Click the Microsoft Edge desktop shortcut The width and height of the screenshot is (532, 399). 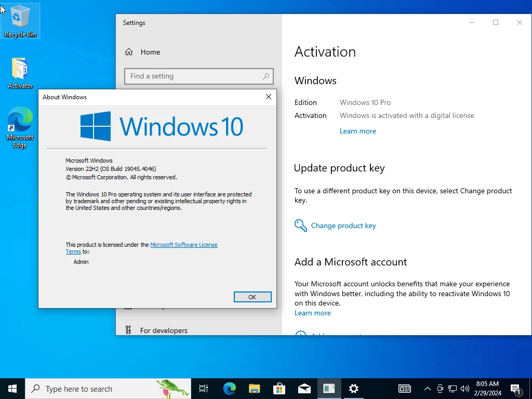coord(20,127)
